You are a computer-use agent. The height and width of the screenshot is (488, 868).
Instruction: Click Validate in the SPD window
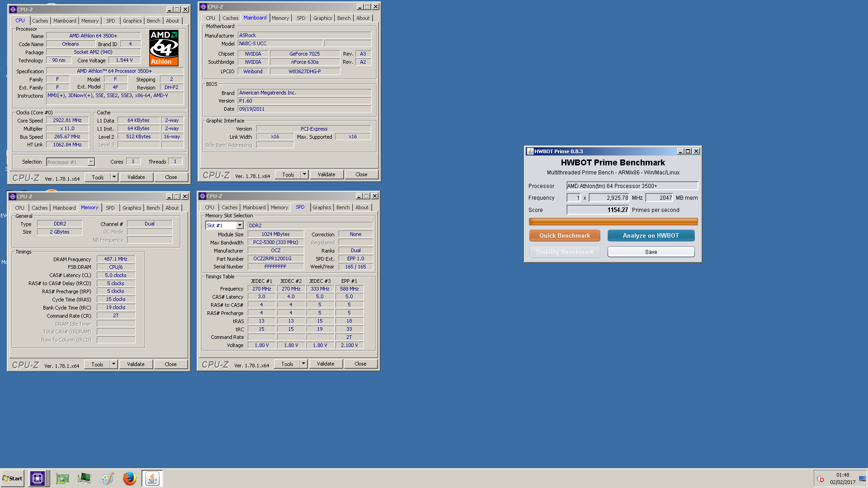point(325,364)
